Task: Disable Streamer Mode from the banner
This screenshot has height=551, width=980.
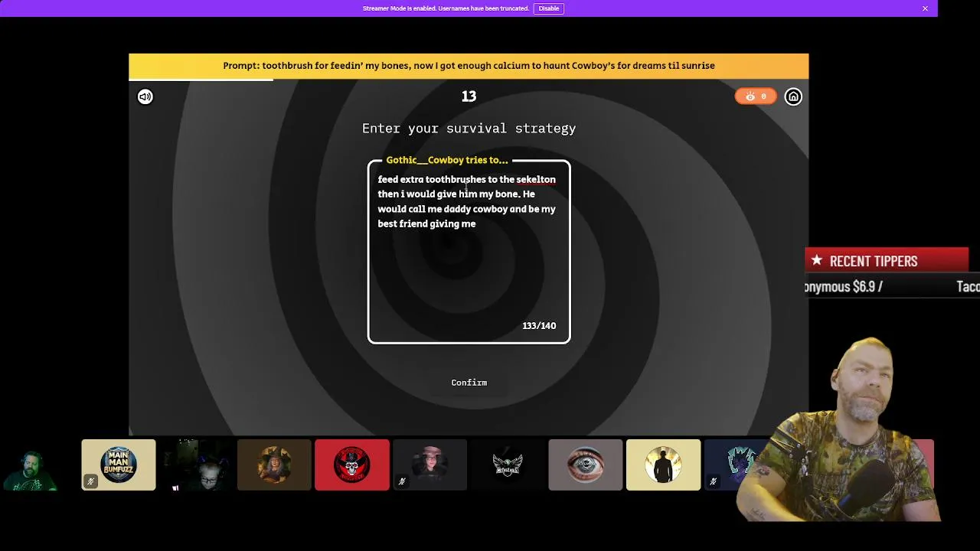Action: [x=548, y=8]
